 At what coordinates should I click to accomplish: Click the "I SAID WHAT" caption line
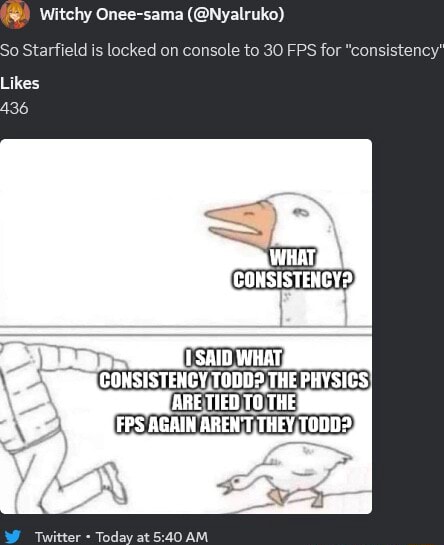pyautogui.click(x=234, y=358)
